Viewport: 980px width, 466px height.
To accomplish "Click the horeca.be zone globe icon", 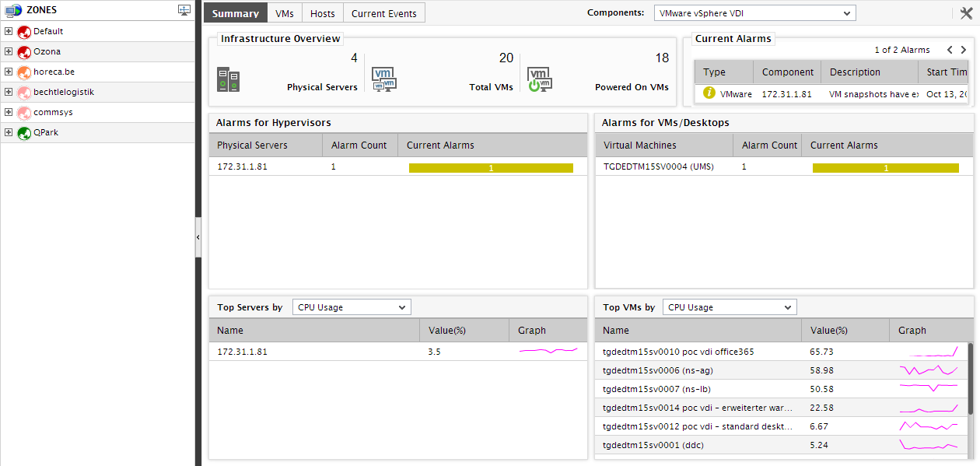I will tap(23, 72).
